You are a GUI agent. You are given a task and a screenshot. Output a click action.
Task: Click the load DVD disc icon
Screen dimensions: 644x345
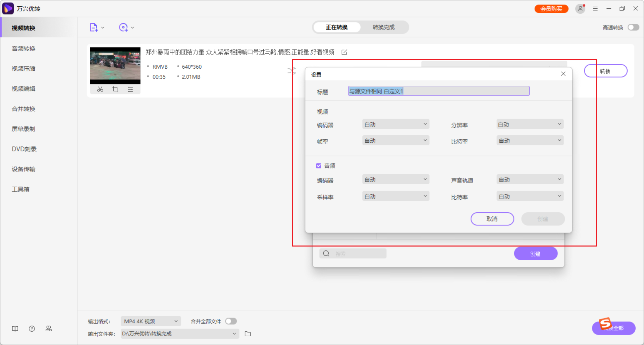pyautogui.click(x=124, y=27)
